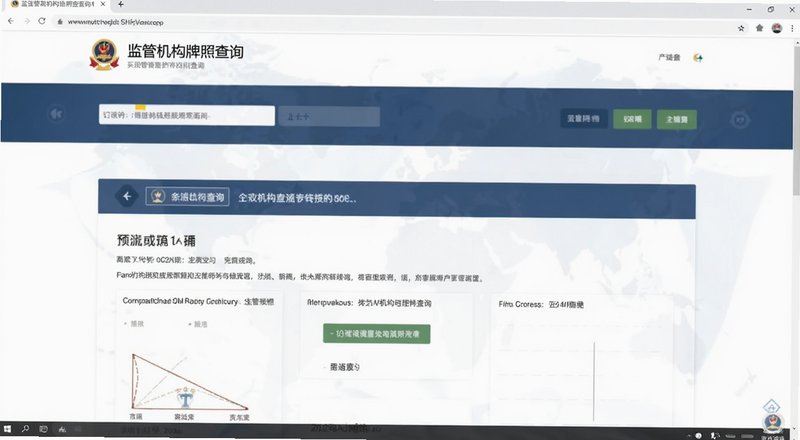Click the round icon at banner left edge

pyautogui.click(x=56, y=113)
